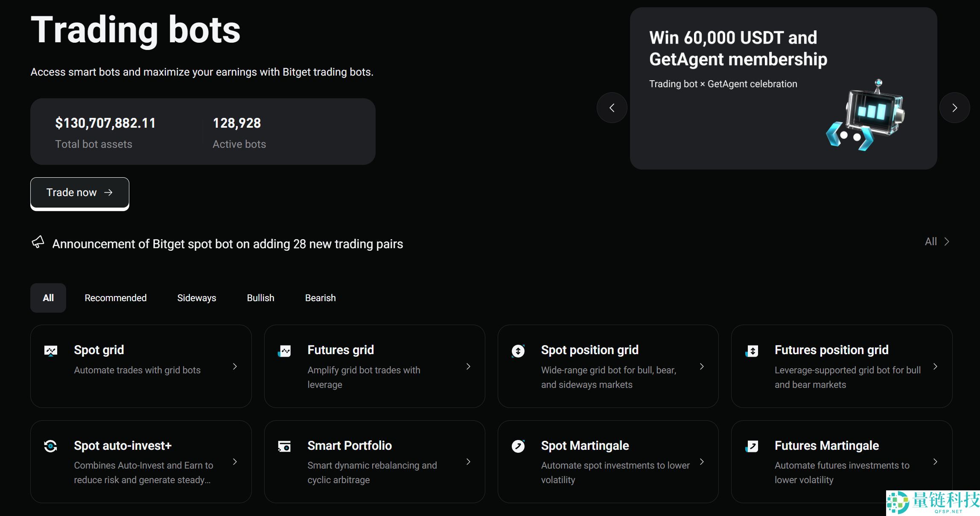Click the Futures position grid icon
Screen dimensions: 980x516
pos(752,351)
